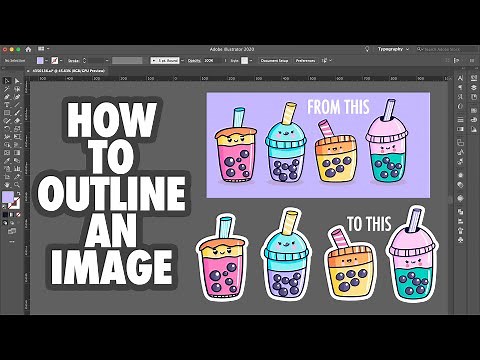Select the Curvature tool
The height and width of the screenshot is (360, 480).
[x=17, y=97]
